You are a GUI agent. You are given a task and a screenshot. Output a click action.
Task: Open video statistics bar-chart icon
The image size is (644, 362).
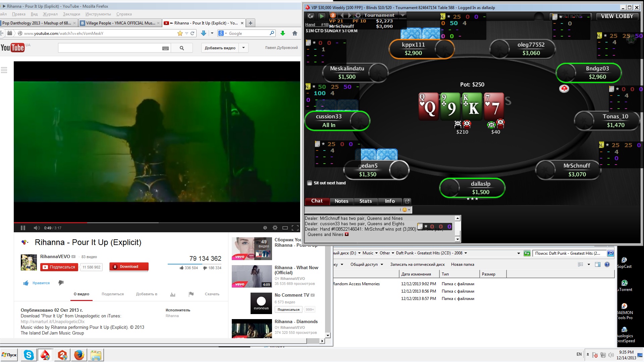(173, 295)
